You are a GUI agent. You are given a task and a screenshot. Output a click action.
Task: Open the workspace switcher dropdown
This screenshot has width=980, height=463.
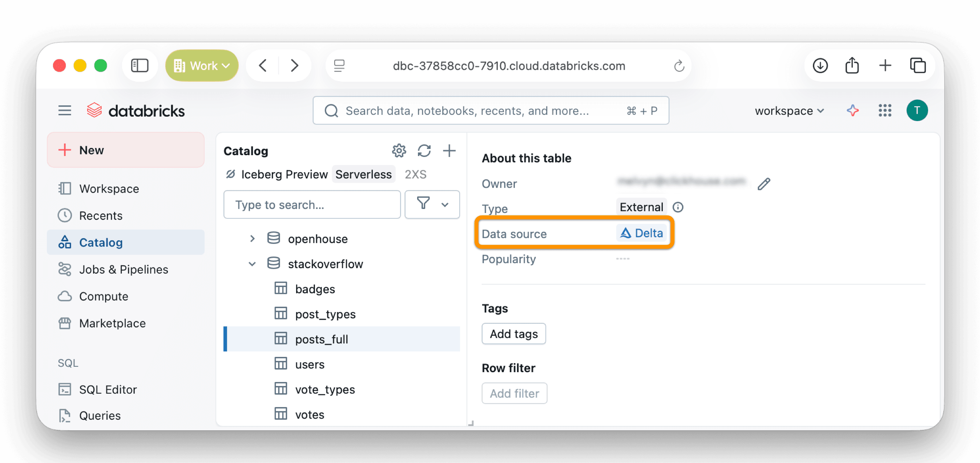click(789, 111)
